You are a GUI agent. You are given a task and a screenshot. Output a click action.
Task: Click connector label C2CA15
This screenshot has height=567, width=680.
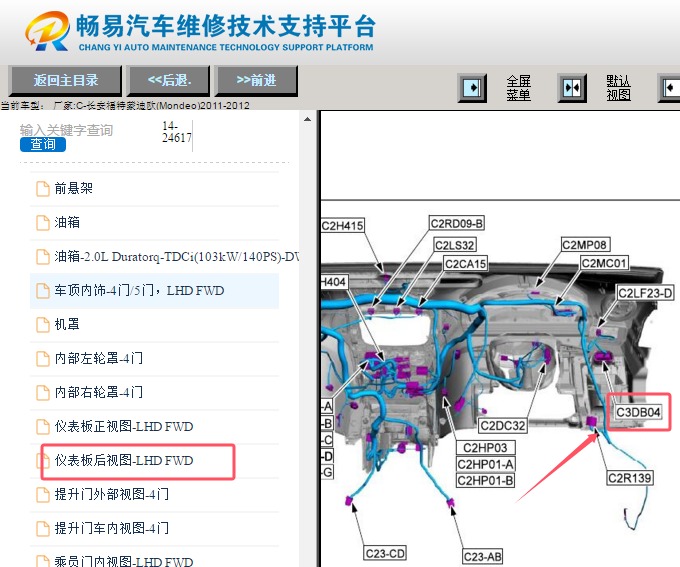pos(465,264)
